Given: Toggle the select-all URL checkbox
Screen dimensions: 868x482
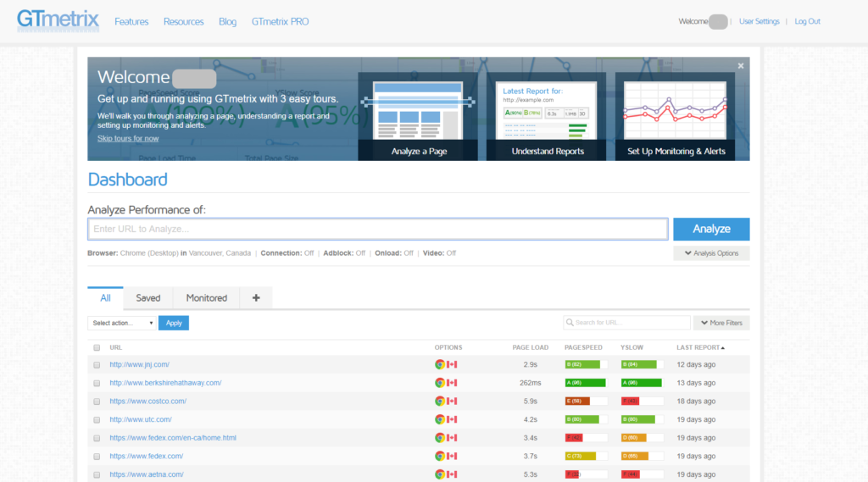Looking at the screenshot, I should tap(97, 347).
